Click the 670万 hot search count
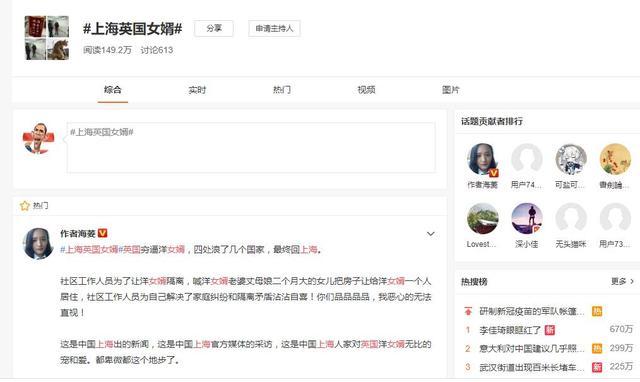This screenshot has width=640, height=382. [x=621, y=329]
